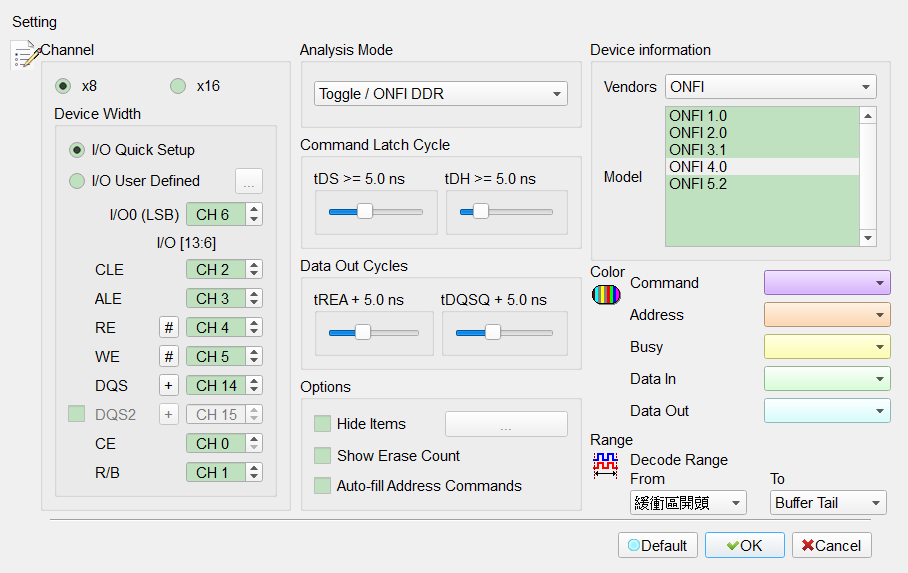Toggle the RE active-low # button
Screen dimensions: 908x573
[x=169, y=327]
